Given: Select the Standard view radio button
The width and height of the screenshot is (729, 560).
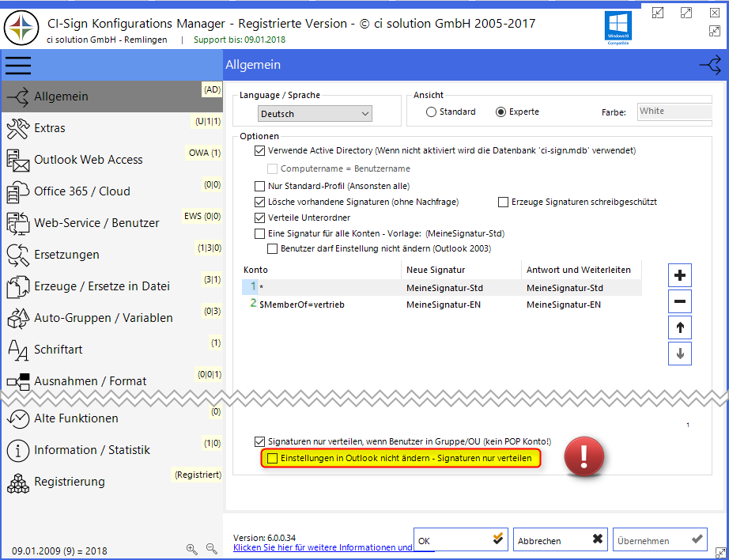Looking at the screenshot, I should (430, 111).
